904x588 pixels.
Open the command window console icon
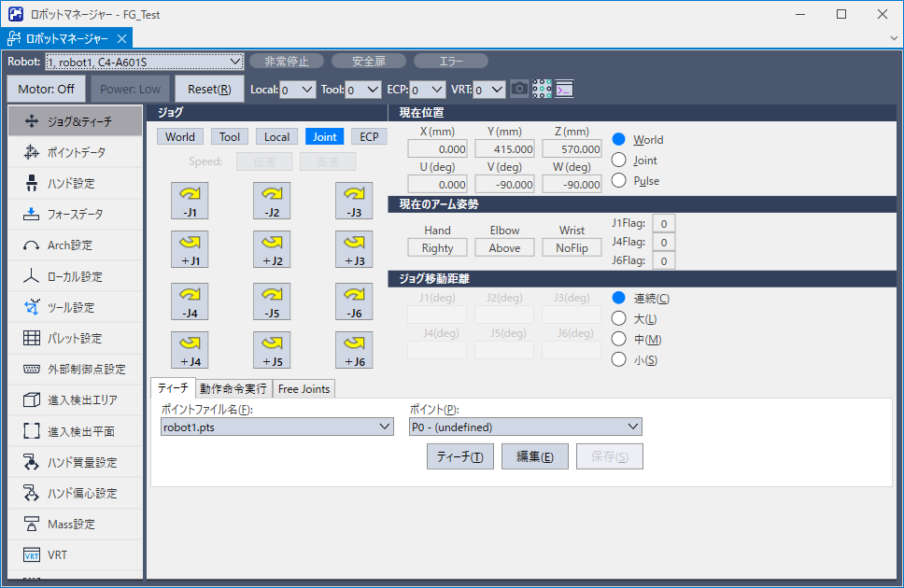coord(563,87)
